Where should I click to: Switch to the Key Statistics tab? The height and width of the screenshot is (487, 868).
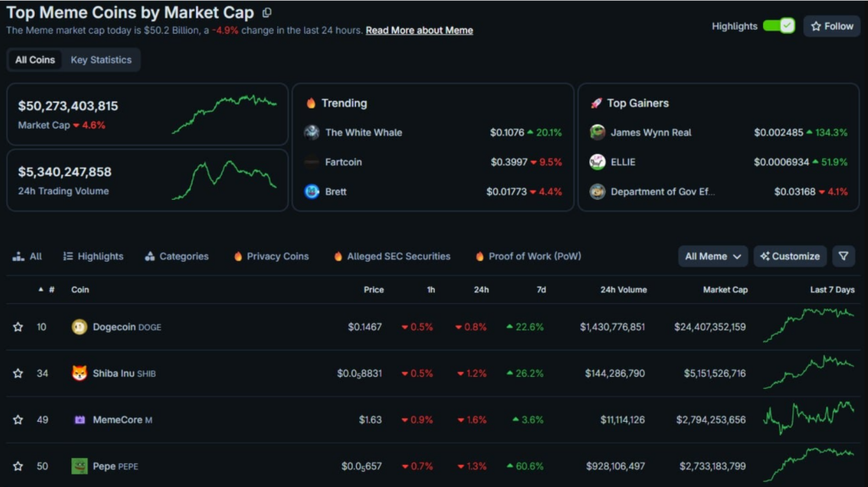101,60
